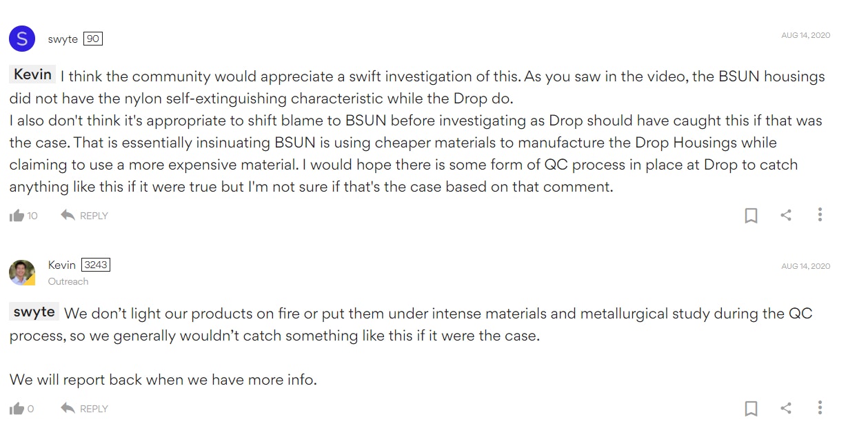Click the Kevin mention tag in swyte's comment
Image resolution: width=868 pixels, height=435 pixels.
(x=32, y=74)
